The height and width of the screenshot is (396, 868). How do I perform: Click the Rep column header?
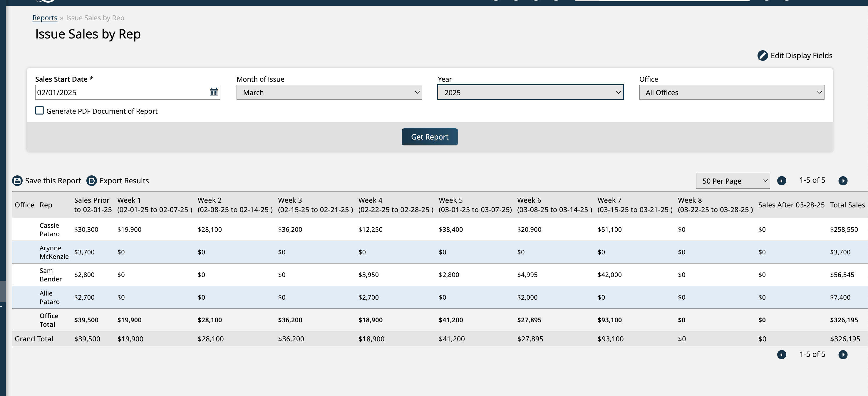click(x=46, y=205)
